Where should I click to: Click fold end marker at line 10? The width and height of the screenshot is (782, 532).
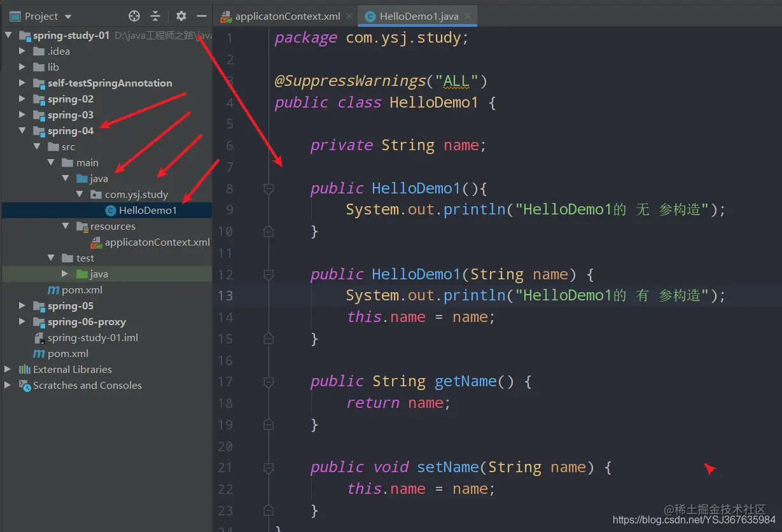(x=269, y=231)
